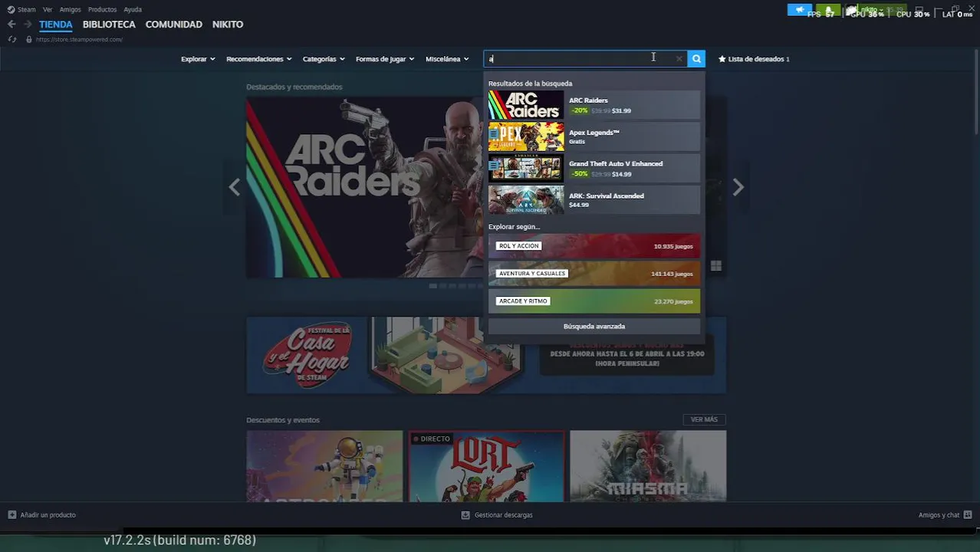Click the store URL address text
Screen dimensions: 980x552
click(x=79, y=39)
